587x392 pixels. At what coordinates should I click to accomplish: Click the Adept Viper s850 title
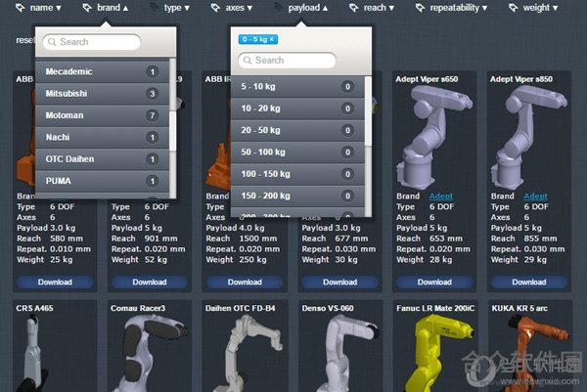[x=521, y=79]
